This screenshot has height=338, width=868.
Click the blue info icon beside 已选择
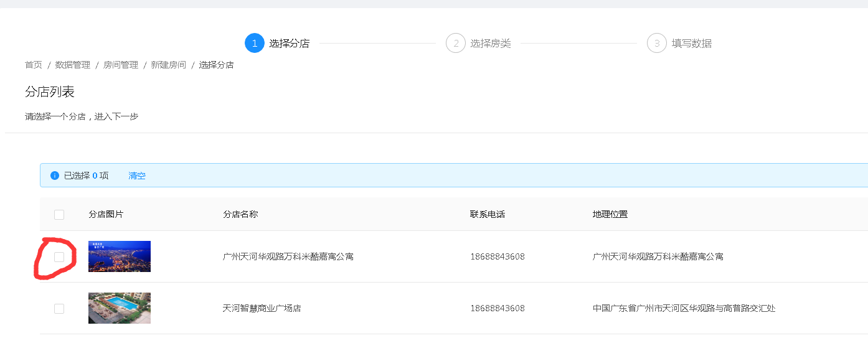[55, 176]
